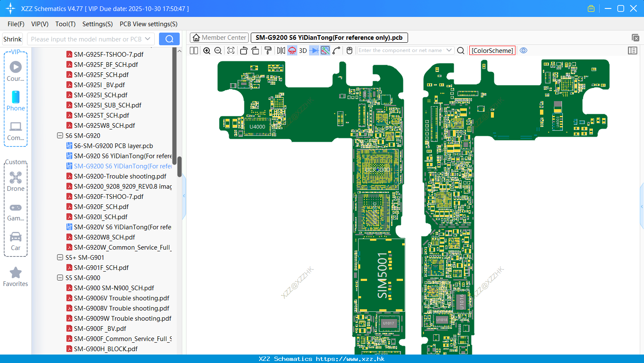Toggle the diode direction indicator tool

click(314, 50)
